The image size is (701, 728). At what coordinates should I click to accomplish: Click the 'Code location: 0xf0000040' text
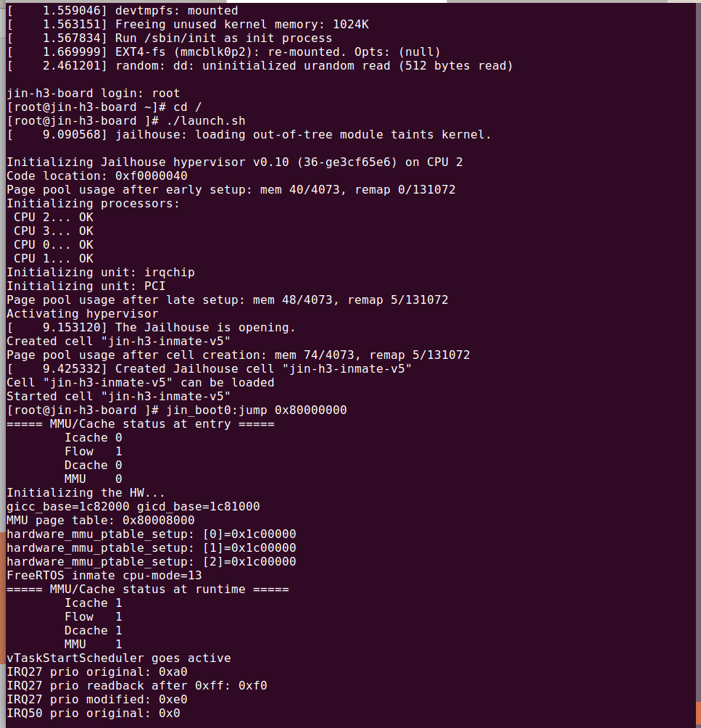(97, 176)
